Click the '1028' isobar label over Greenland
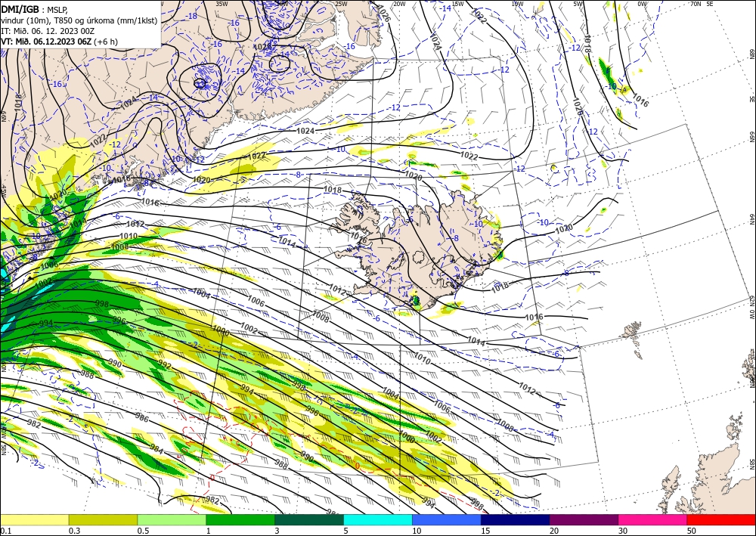This screenshot has height=536, width=756. [x=262, y=47]
